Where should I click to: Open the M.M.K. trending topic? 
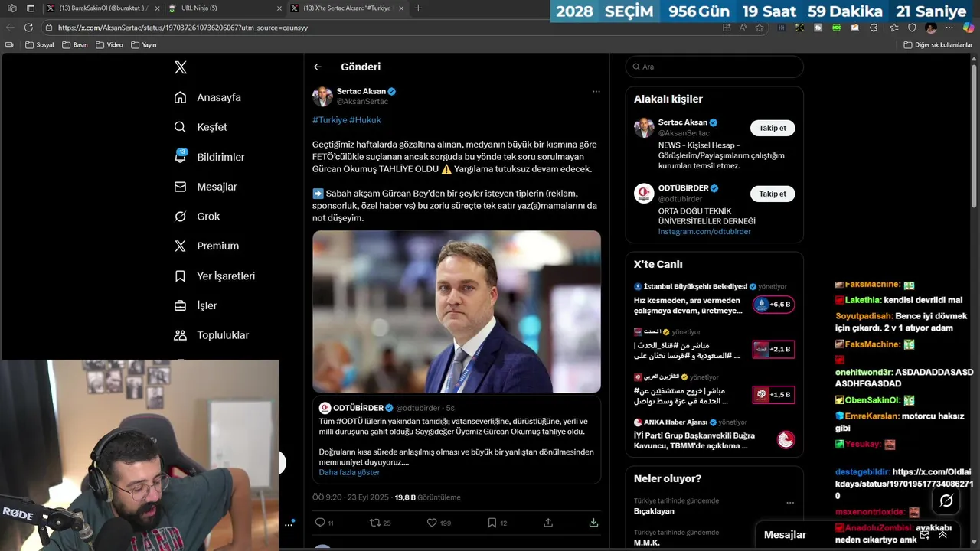(647, 543)
